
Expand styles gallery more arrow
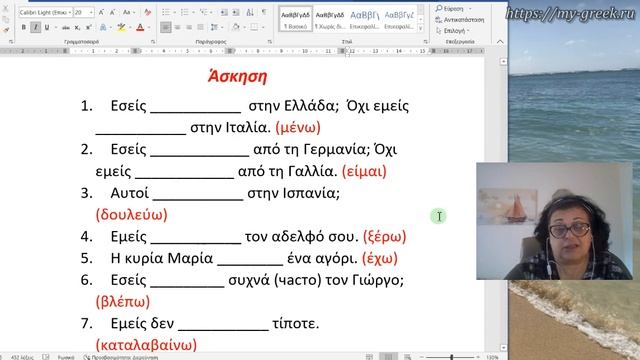(x=421, y=28)
